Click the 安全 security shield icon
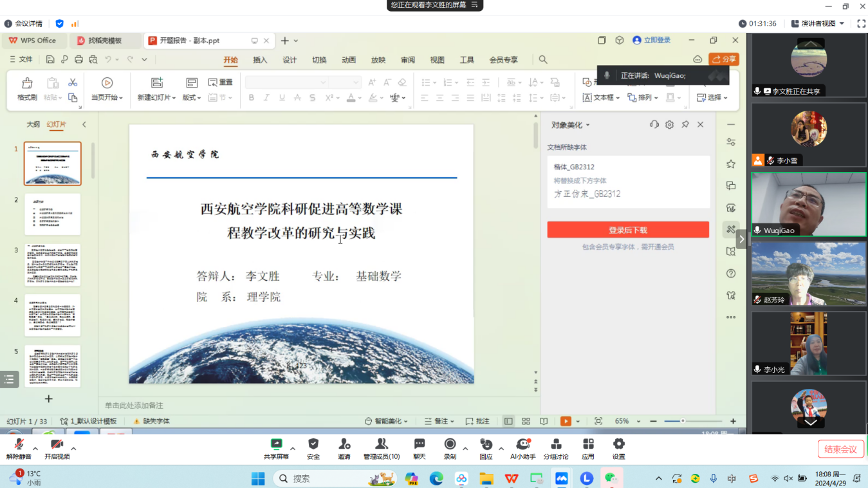868x488 pixels. pos(313,444)
